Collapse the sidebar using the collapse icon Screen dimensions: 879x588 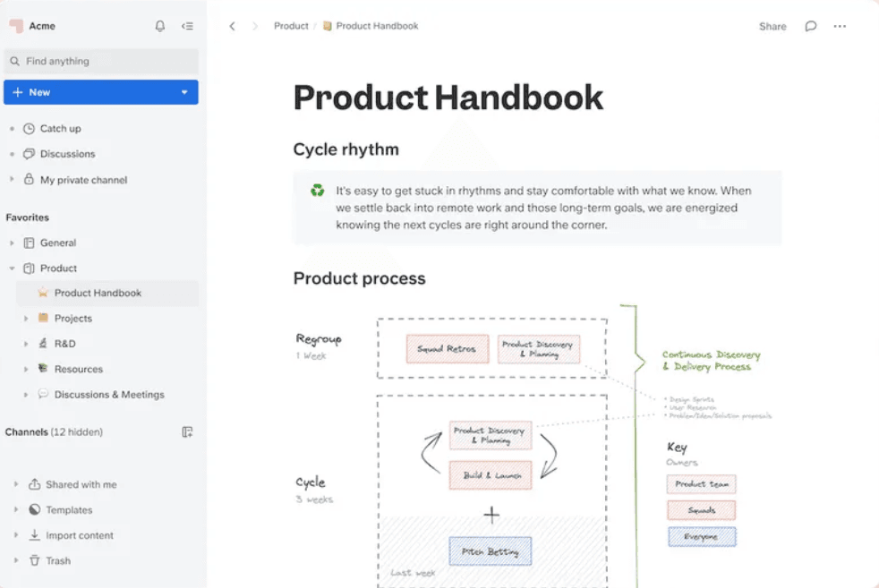[x=187, y=26]
